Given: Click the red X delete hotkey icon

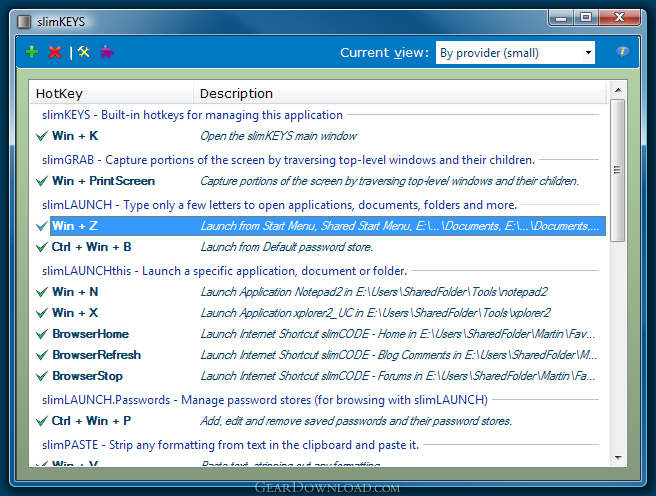Looking at the screenshot, I should (55, 52).
